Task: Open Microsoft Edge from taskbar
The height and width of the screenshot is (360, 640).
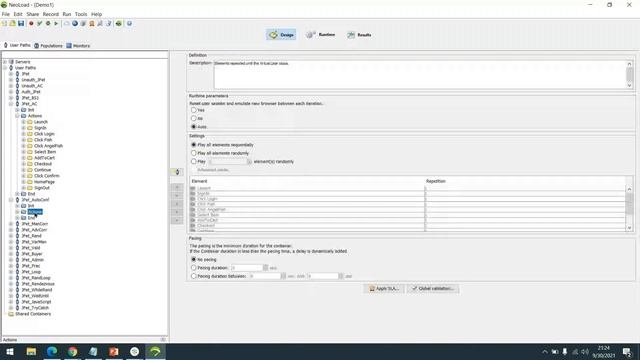Action: 52,351
